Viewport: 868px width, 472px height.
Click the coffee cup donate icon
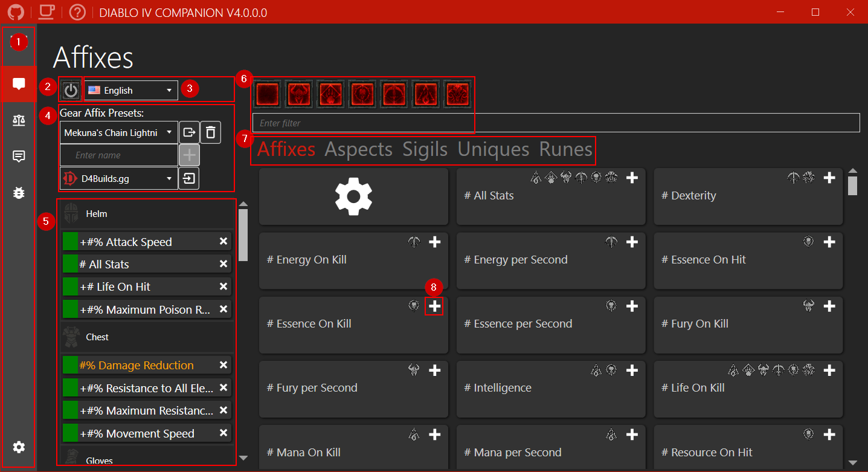click(46, 11)
